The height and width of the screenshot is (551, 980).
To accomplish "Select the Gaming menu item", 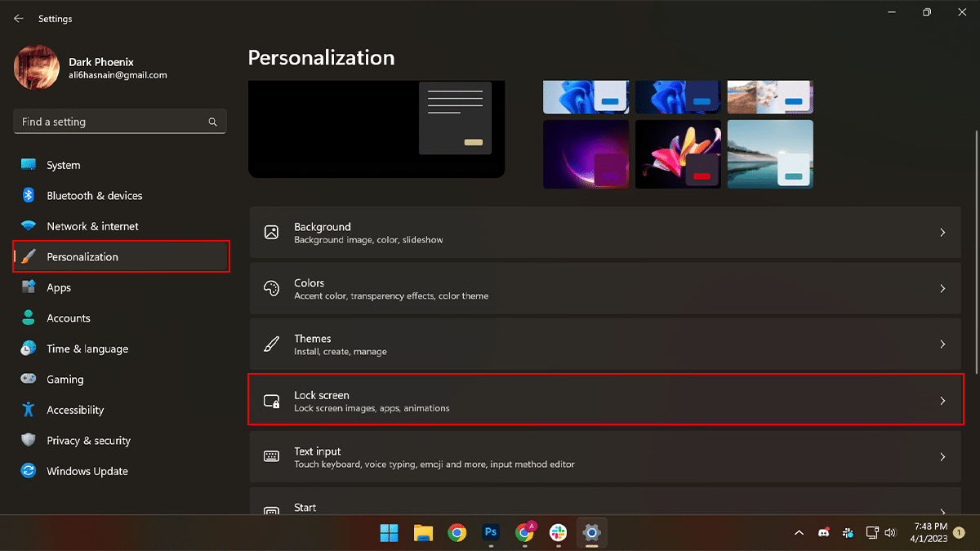I will click(x=65, y=380).
